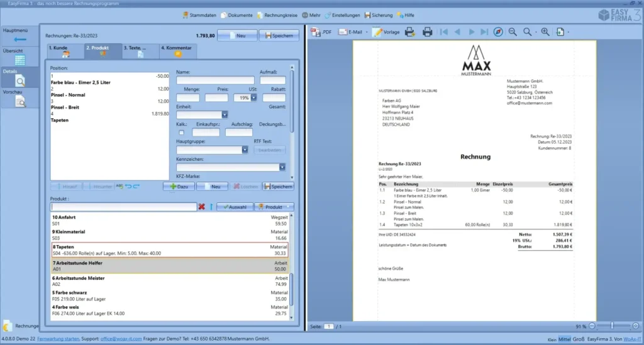644x345 pixels.
Task: Click the zoom in magnifier icon
Action: click(545, 31)
